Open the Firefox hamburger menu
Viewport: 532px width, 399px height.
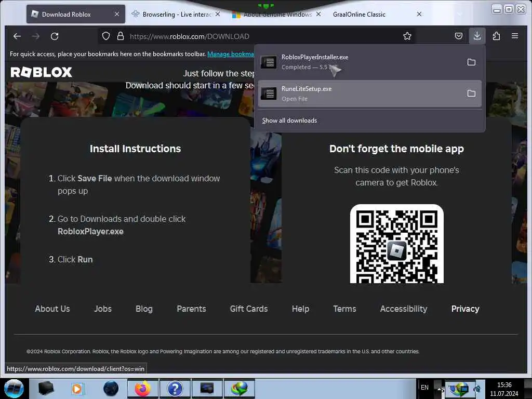pyautogui.click(x=515, y=36)
